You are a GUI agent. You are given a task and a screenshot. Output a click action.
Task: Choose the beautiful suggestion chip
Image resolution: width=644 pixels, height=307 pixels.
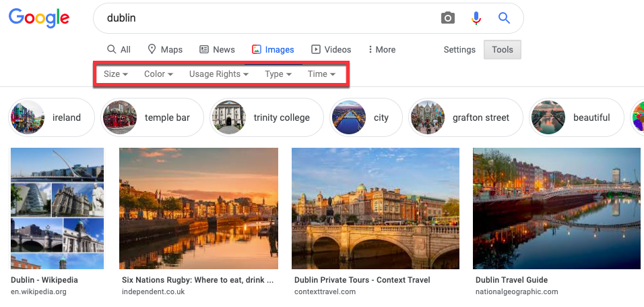(577, 117)
